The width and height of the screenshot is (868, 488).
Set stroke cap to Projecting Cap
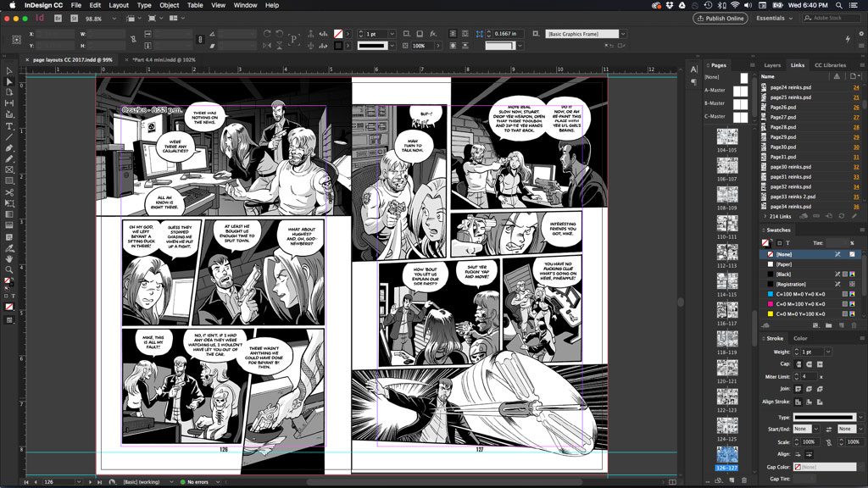820,364
